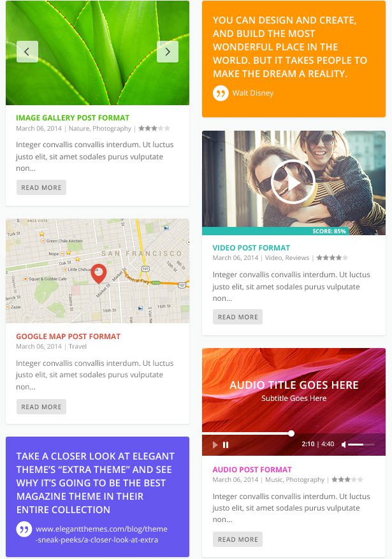Screen dimensions: 392x559
Task: Click star rating on Video post
Action: click(x=332, y=258)
